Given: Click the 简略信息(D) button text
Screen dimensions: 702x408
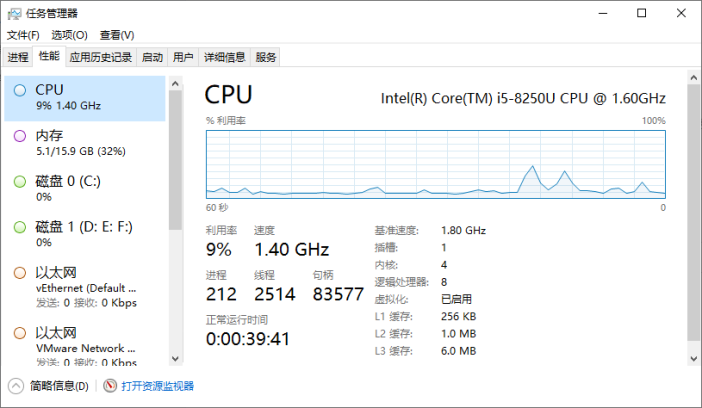Looking at the screenshot, I should (59, 386).
